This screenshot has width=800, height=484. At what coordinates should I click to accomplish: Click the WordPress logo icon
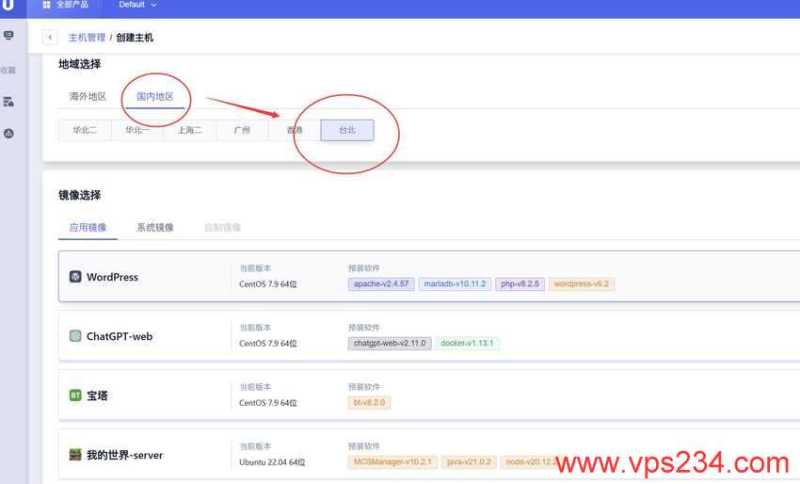[75, 277]
